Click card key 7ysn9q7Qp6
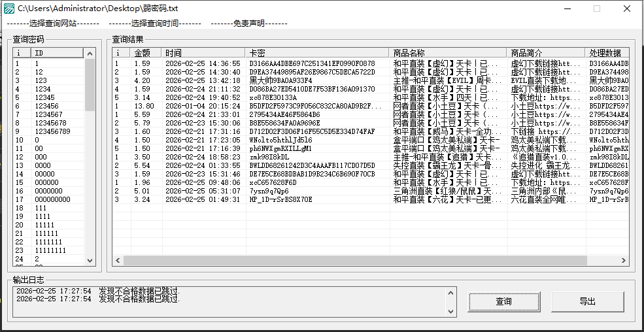 click(x=269, y=191)
